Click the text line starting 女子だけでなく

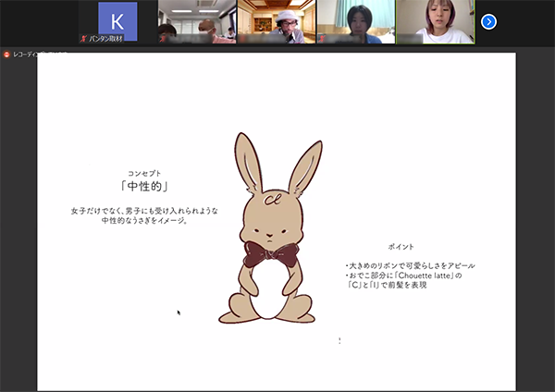click(x=144, y=211)
